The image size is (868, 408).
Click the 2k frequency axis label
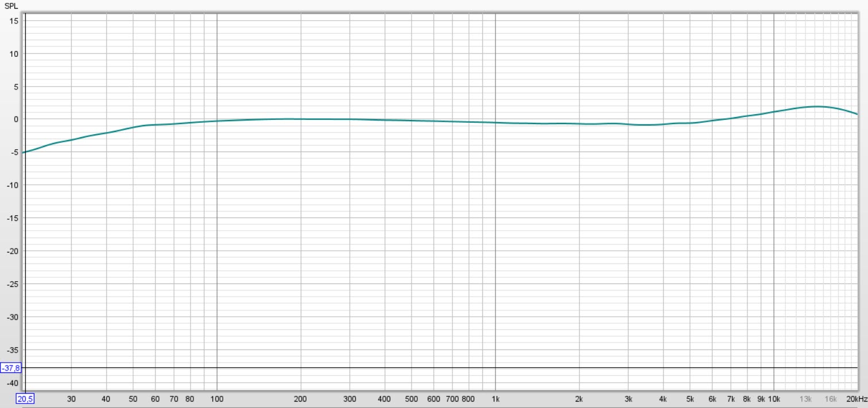(x=579, y=399)
